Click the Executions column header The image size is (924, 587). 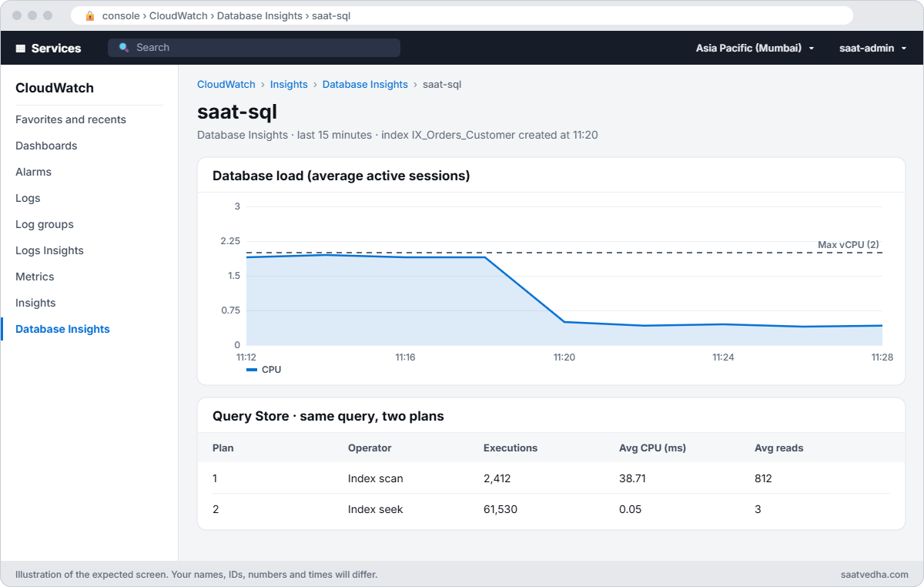tap(511, 448)
